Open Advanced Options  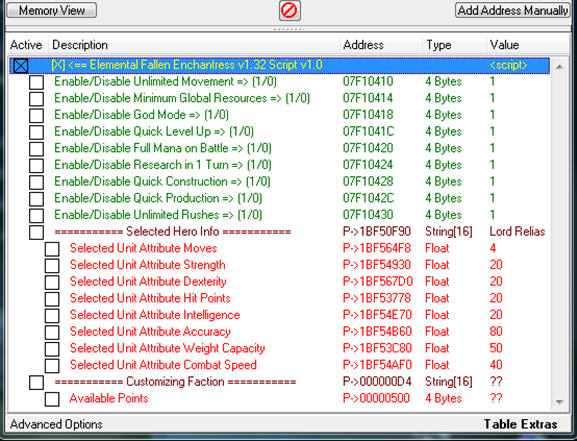pyautogui.click(x=56, y=424)
